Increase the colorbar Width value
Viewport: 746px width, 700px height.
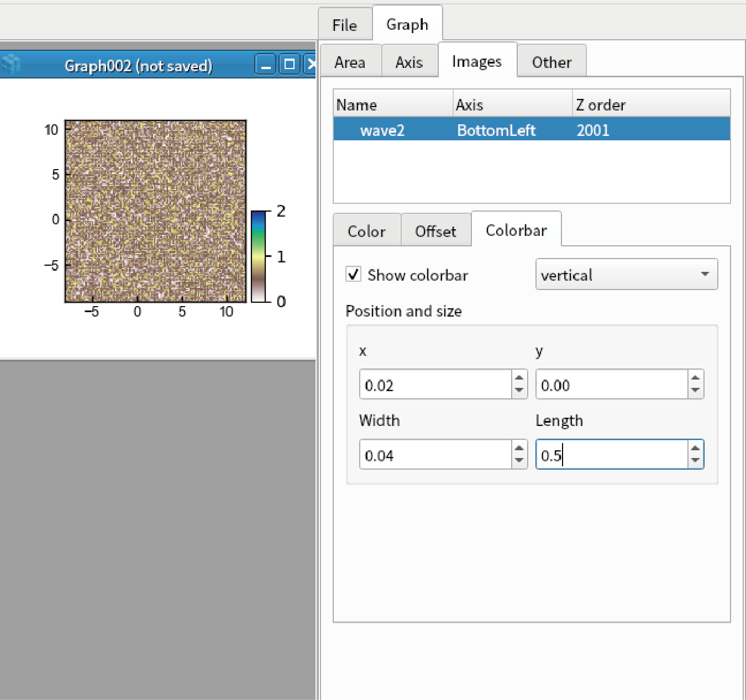pyautogui.click(x=519, y=448)
